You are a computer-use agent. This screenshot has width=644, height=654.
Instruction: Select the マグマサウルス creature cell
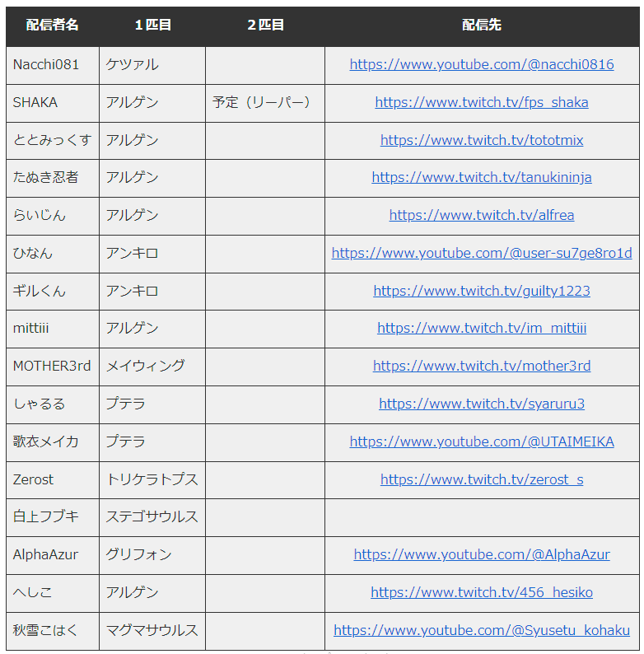[x=152, y=632]
